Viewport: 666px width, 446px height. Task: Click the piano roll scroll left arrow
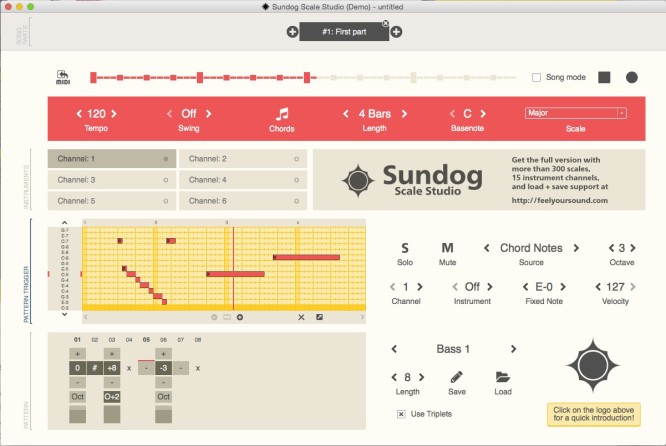coord(86,317)
